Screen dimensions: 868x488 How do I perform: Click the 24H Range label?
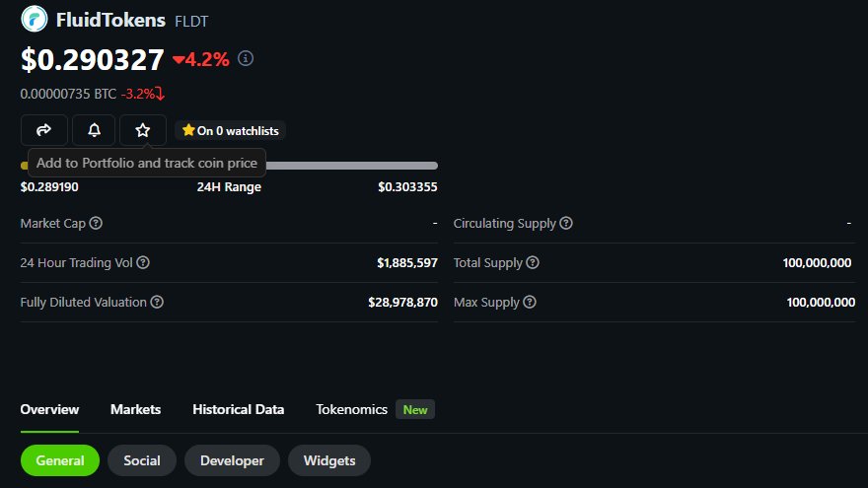pos(229,187)
